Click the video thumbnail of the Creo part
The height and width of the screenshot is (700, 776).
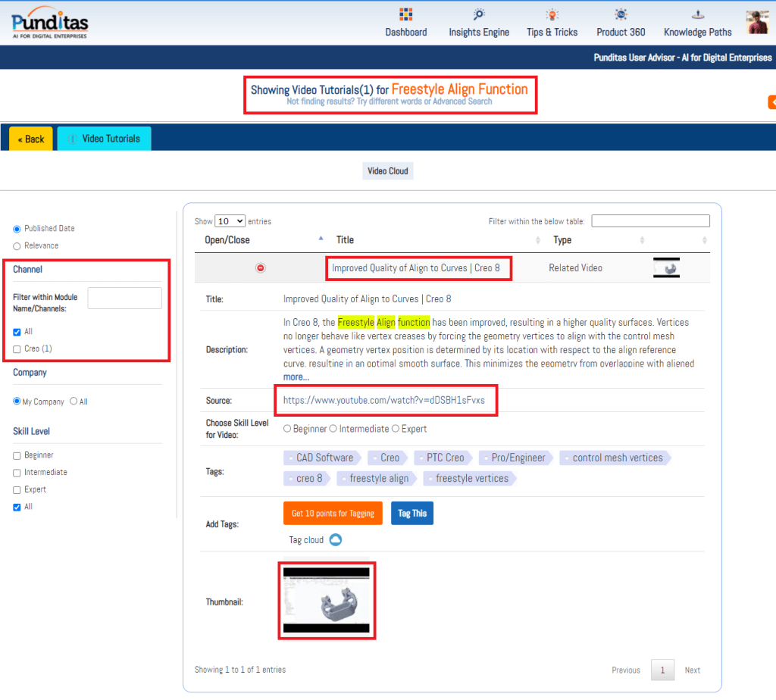click(x=327, y=600)
